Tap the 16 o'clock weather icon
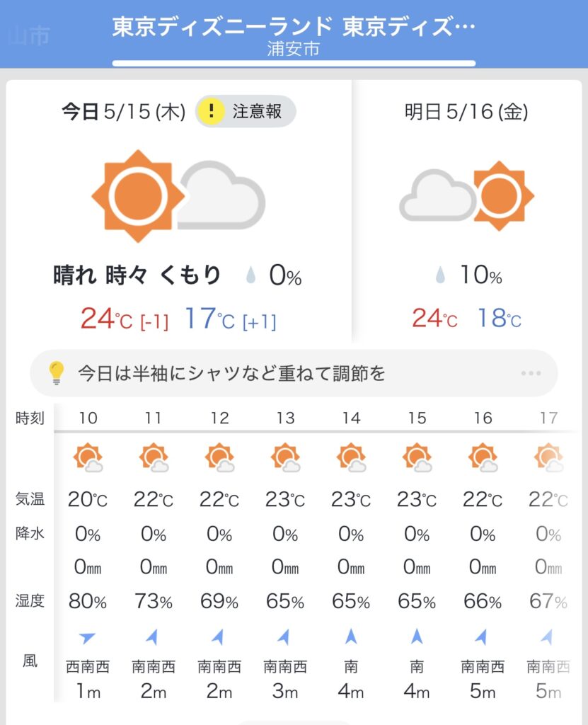Image resolution: width=588 pixels, height=725 pixels. (x=483, y=458)
